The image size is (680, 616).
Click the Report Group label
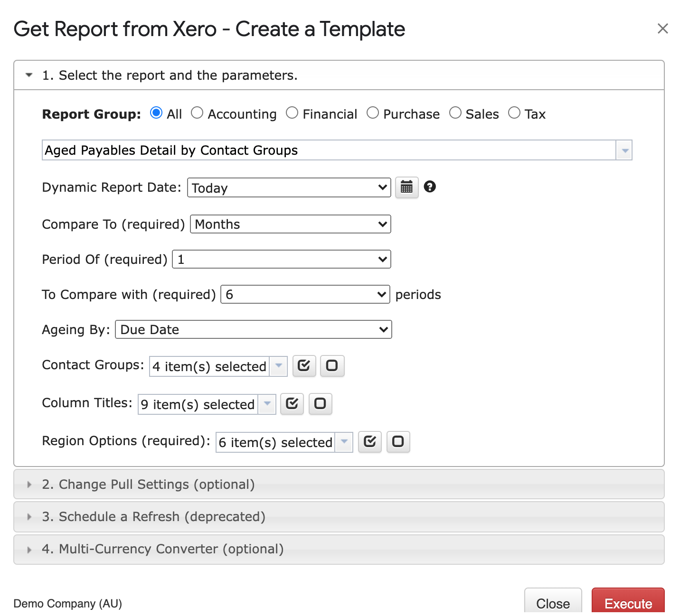92,114
